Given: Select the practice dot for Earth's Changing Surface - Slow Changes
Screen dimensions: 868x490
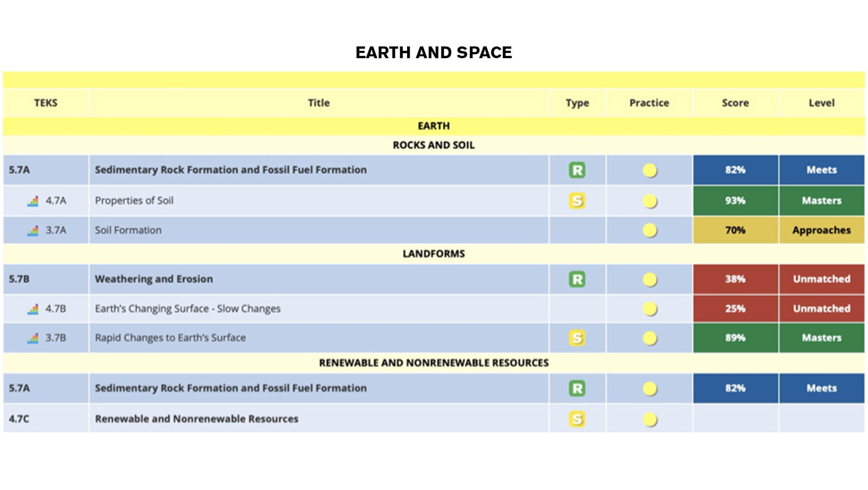Looking at the screenshot, I should 650,309.
